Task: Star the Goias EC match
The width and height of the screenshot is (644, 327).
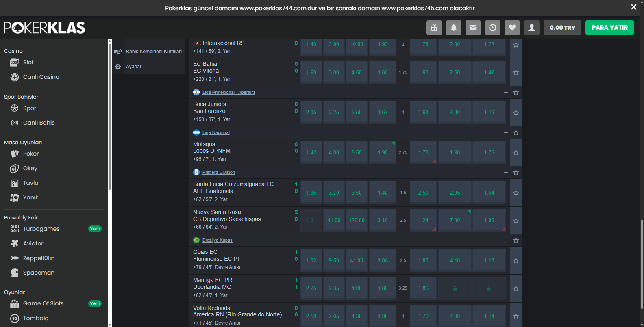Action: click(x=516, y=261)
